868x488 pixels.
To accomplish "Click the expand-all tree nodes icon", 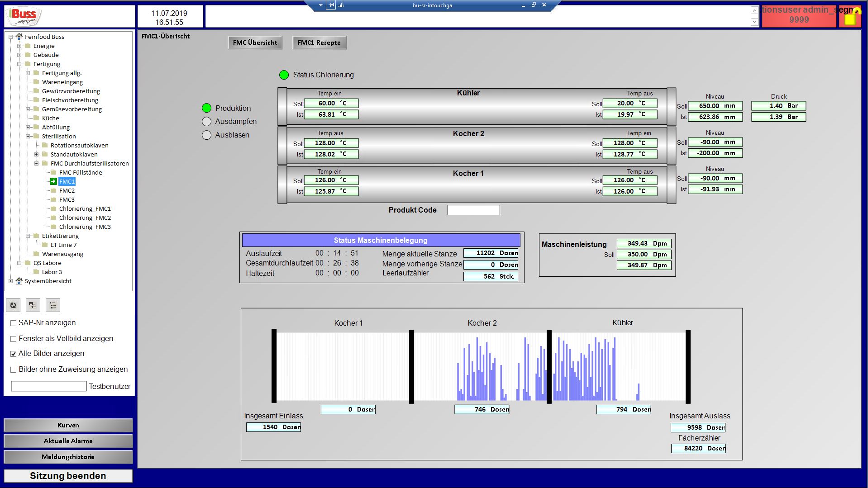I will point(33,305).
